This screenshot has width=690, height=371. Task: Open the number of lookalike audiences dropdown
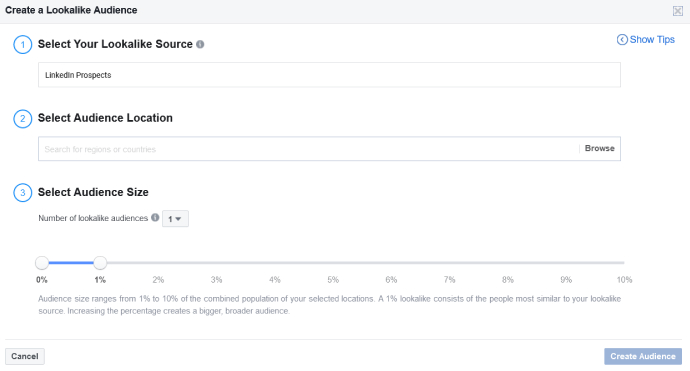point(175,219)
